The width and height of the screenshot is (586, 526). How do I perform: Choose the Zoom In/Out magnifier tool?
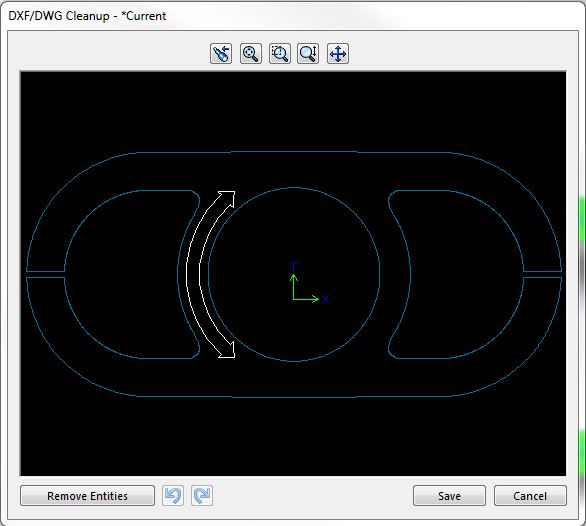tap(308, 53)
